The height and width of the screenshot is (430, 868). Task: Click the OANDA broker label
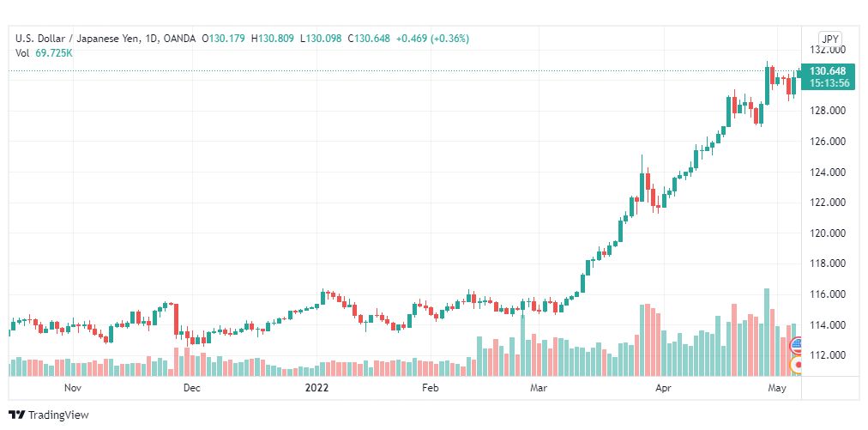[x=180, y=39]
